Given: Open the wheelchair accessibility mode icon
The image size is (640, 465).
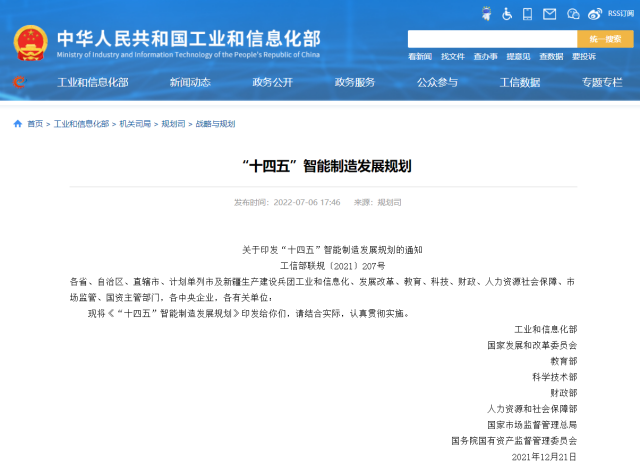Looking at the screenshot, I should coord(508,13).
